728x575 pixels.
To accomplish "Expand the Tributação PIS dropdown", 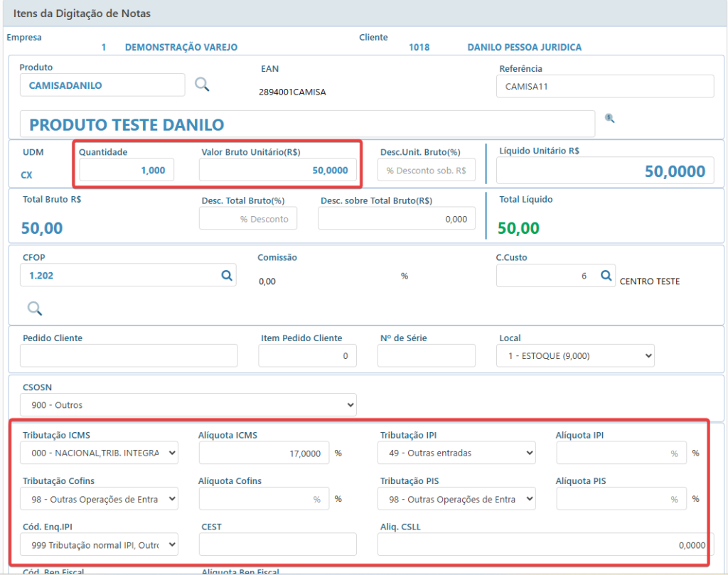I will pyautogui.click(x=456, y=499).
